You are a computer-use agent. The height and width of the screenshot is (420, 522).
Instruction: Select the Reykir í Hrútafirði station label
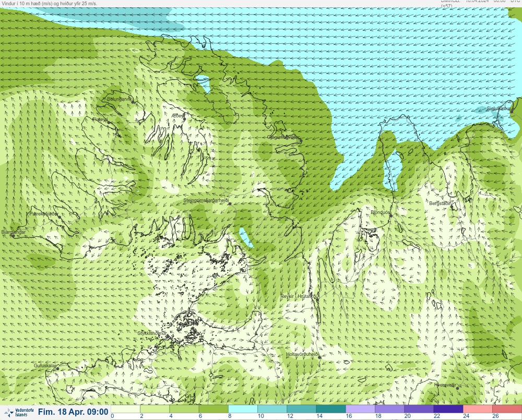299,296
